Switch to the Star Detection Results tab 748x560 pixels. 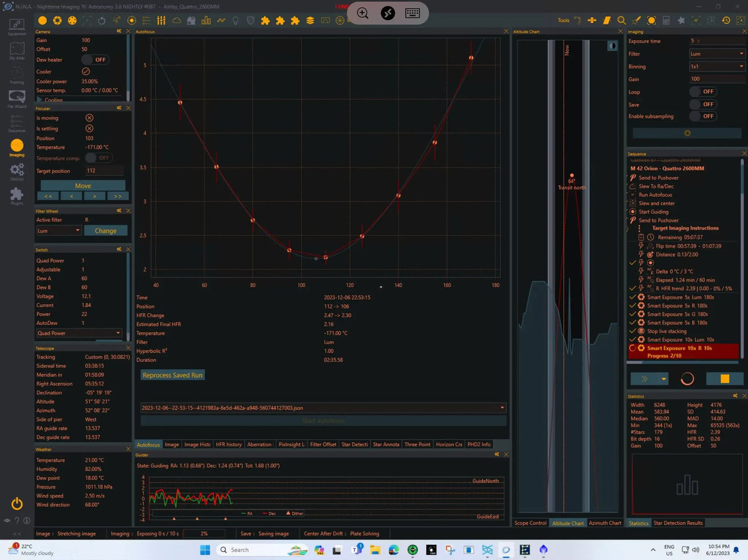pyautogui.click(x=678, y=523)
